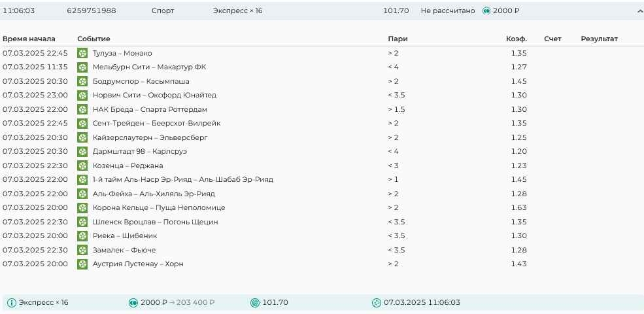Select the Козенца – Реджана event name
The width and height of the screenshot is (644, 314).
127,166
